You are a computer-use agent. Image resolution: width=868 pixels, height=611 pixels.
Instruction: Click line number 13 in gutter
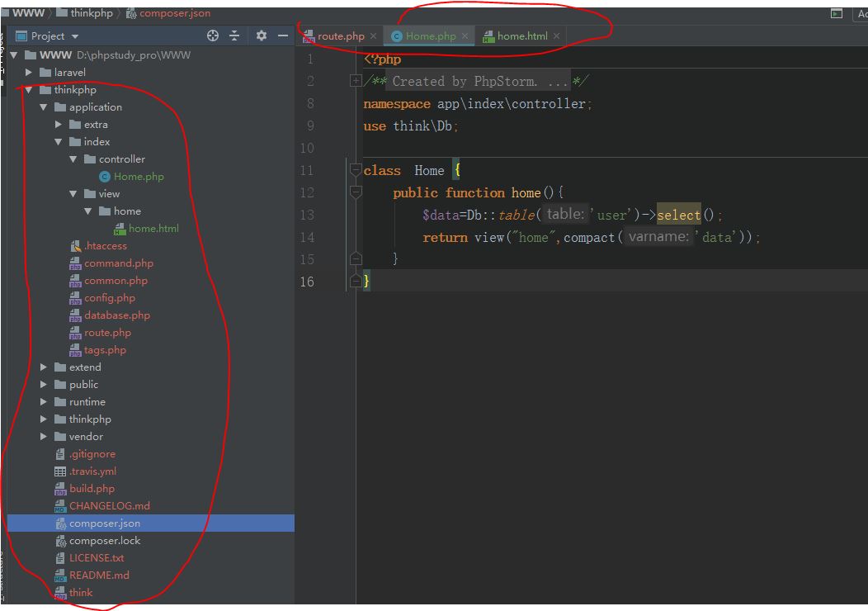(x=307, y=215)
